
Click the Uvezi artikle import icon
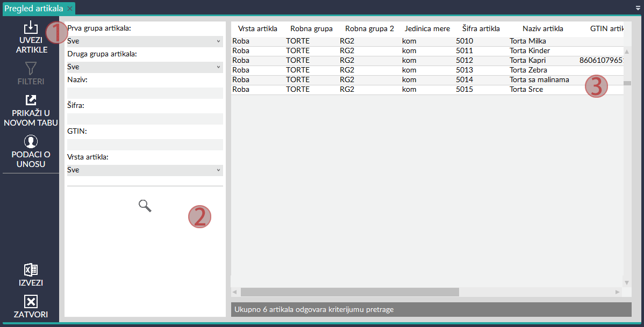[31, 28]
